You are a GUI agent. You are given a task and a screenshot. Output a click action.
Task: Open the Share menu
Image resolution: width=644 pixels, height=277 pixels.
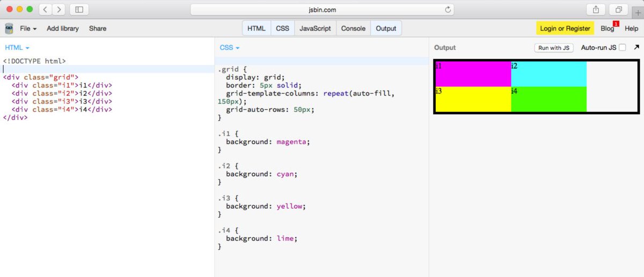98,28
